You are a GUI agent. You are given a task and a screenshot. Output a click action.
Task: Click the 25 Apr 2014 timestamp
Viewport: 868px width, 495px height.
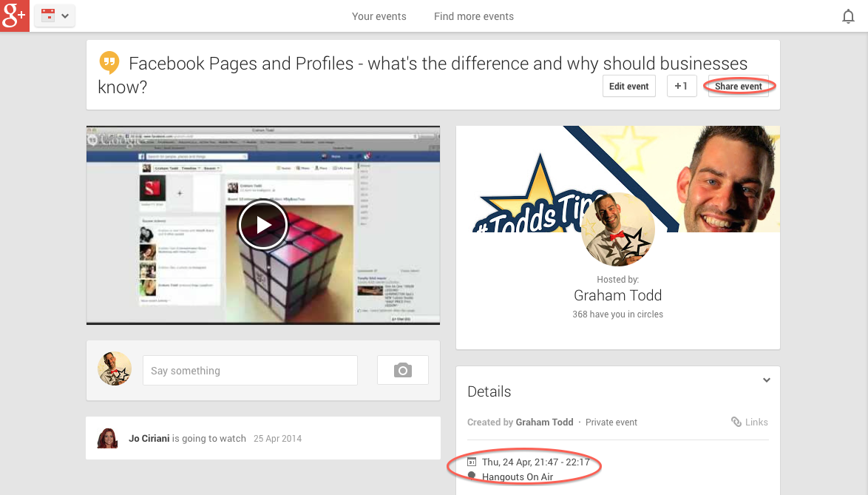coord(278,439)
